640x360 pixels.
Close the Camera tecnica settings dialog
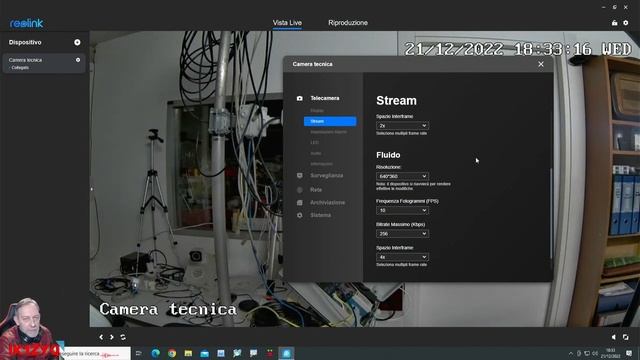(541, 64)
